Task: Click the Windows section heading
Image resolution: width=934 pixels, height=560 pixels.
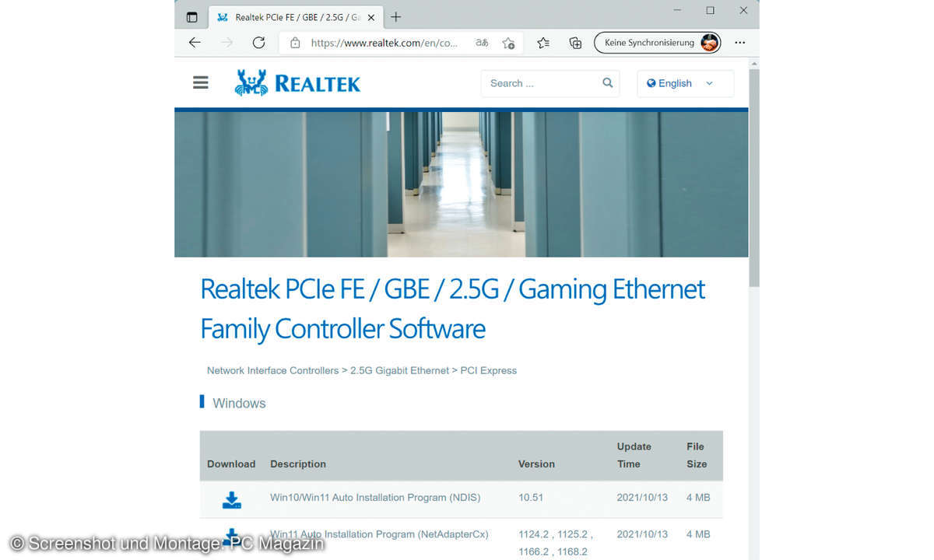Action: 239,403
